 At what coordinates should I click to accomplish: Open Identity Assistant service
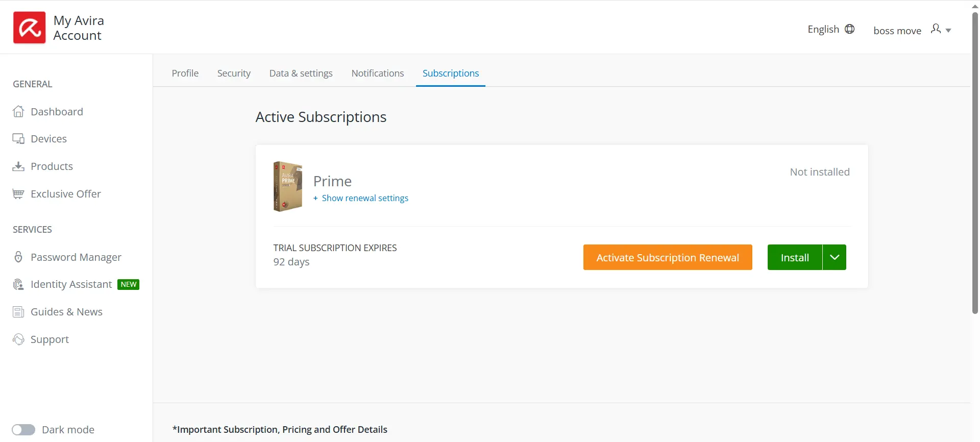coord(71,284)
